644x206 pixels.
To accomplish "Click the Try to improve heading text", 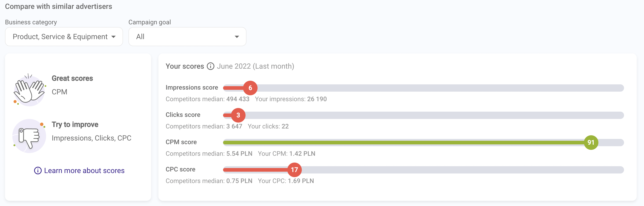I will point(75,125).
